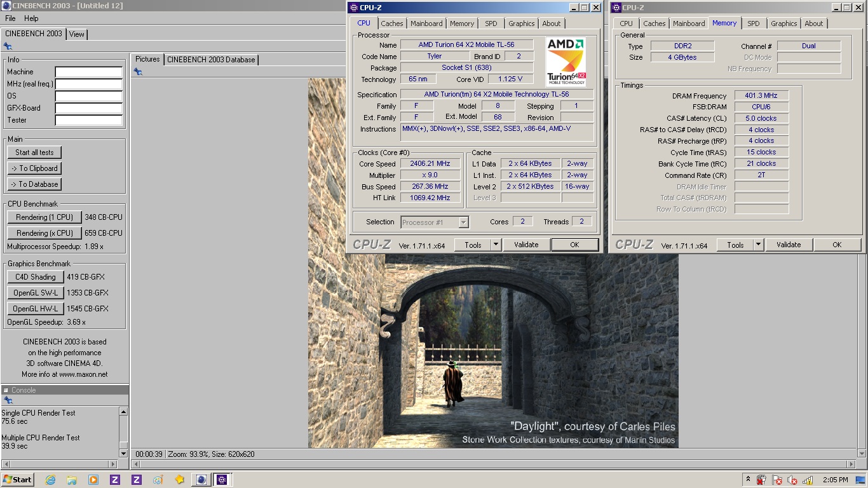This screenshot has height=488, width=868.
Task: Click the -> To Clipboard button
Action: pos(34,168)
